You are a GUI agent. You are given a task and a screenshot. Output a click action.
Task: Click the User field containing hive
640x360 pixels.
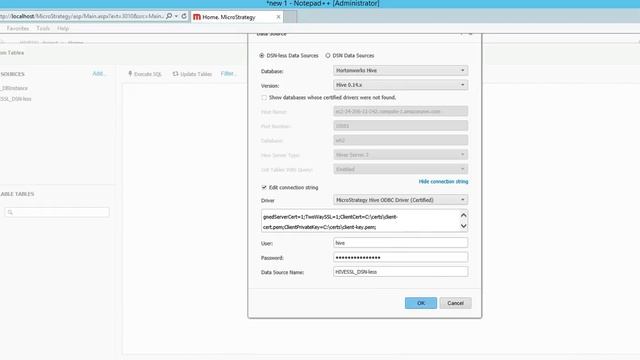point(400,242)
